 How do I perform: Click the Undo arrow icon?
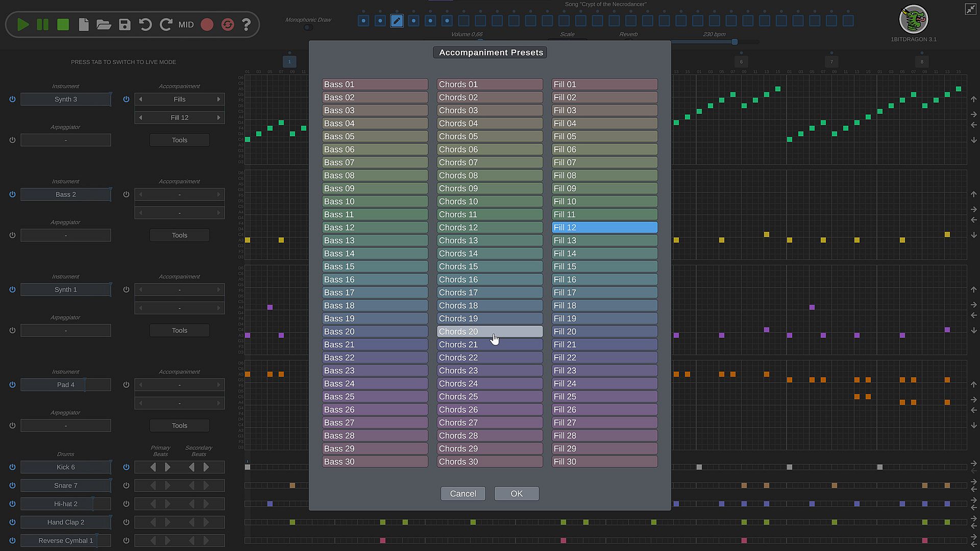pos(145,24)
